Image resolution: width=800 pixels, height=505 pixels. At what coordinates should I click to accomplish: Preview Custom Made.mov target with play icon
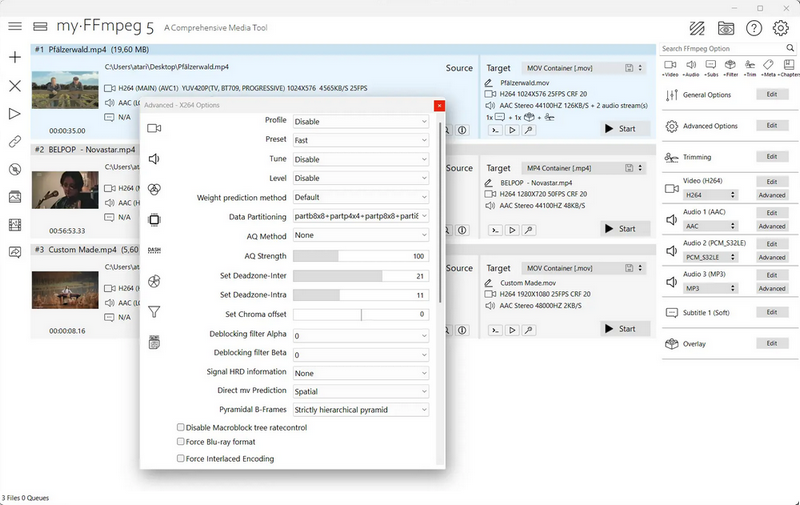tap(512, 330)
